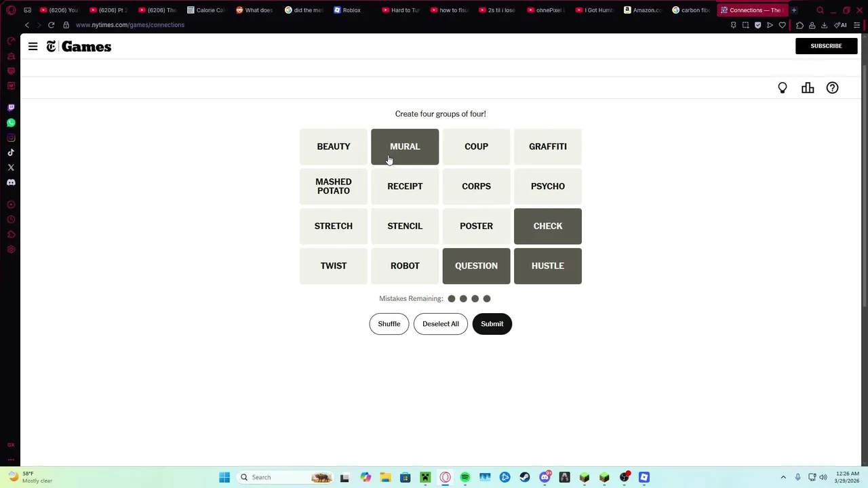Viewport: 868px width, 488px height.
Task: Open Discord in the Opera sidebar
Action: tap(11, 182)
